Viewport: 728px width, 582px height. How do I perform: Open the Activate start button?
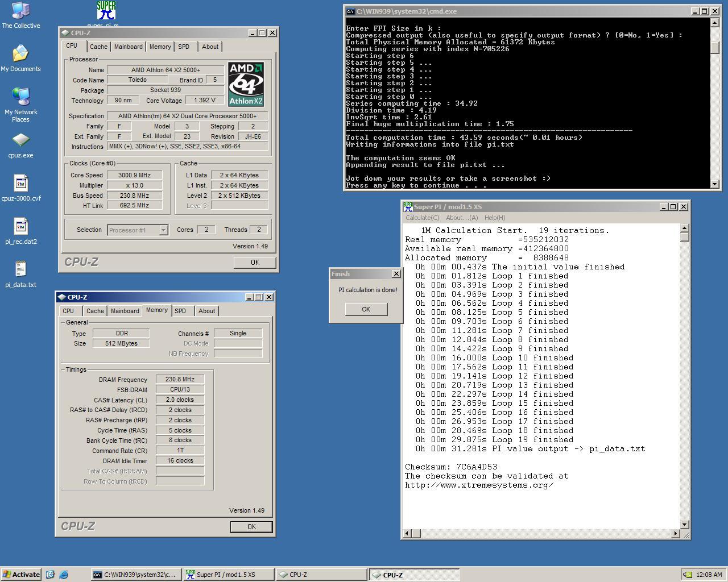[x=21, y=575]
